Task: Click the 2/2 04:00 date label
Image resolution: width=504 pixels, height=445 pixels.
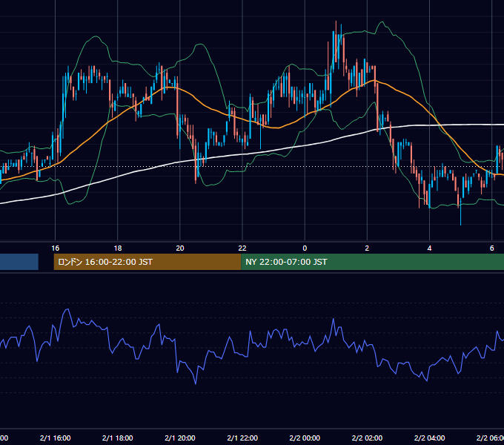Action: pos(429,438)
